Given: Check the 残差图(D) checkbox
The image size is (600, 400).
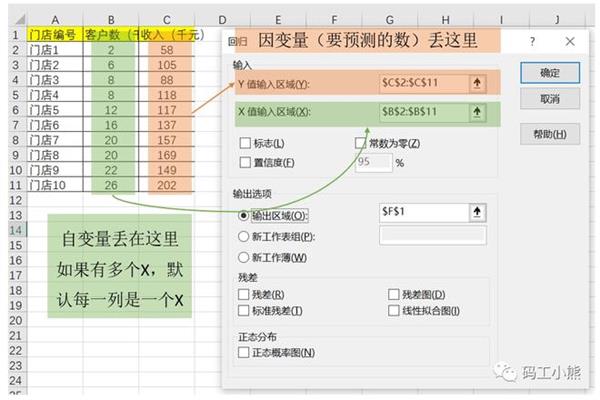Looking at the screenshot, I should click(x=393, y=294).
